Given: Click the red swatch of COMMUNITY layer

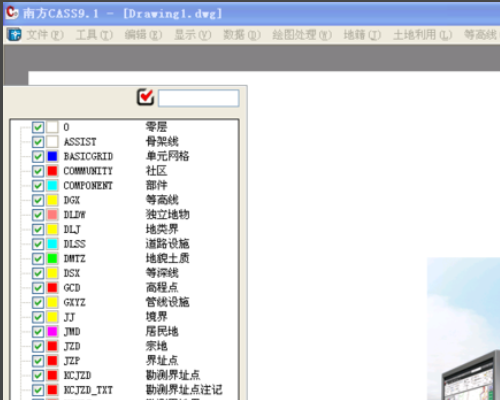Looking at the screenshot, I should click(x=52, y=171).
